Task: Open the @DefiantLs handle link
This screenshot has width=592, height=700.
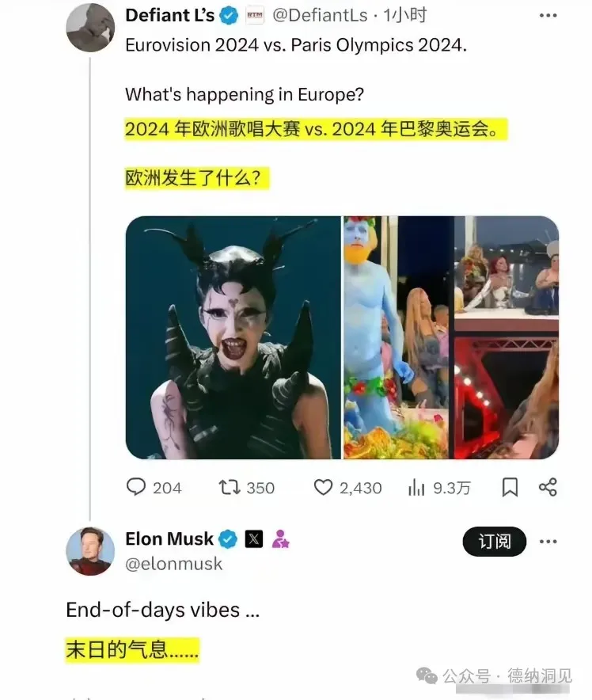Action: tap(320, 16)
